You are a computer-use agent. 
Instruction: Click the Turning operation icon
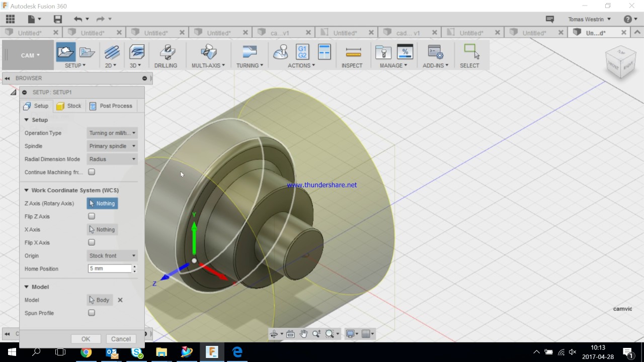pyautogui.click(x=250, y=52)
